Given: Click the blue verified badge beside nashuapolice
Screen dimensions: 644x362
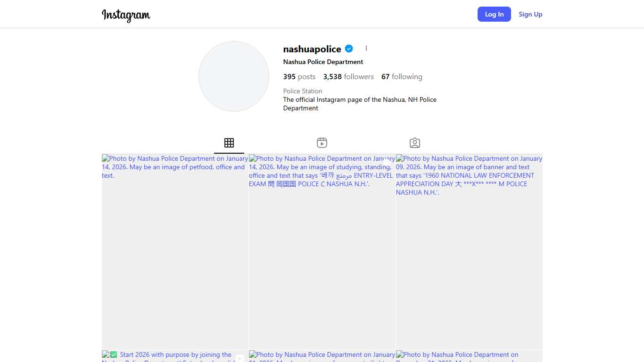Looking at the screenshot, I should 349,49.
